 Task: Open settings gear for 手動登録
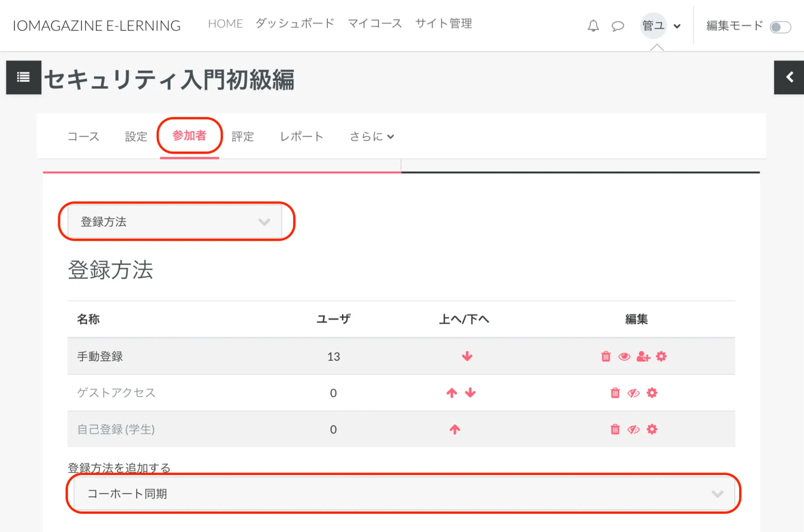click(x=661, y=356)
